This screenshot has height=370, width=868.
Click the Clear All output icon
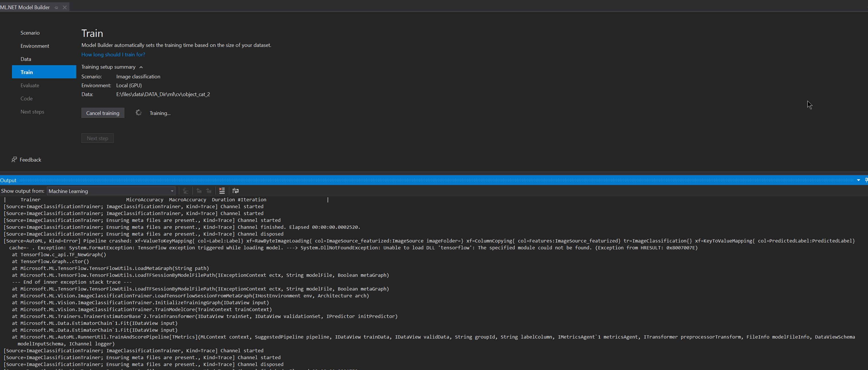(222, 191)
